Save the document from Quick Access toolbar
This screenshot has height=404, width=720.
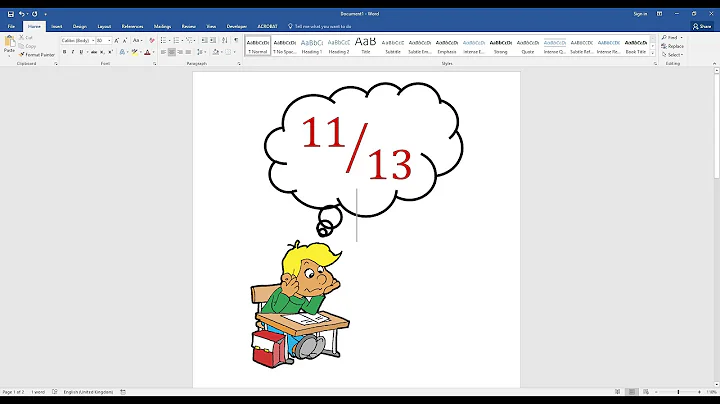click(x=11, y=14)
